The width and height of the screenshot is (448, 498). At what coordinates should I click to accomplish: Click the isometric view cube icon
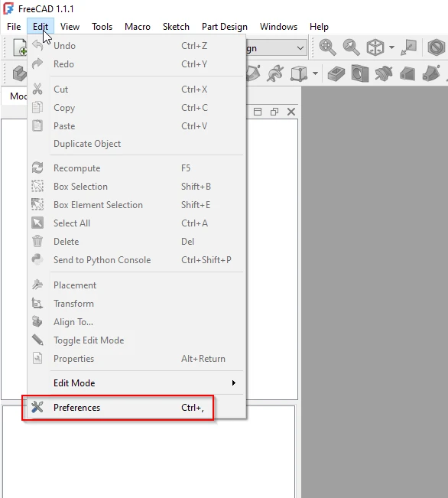pos(375,47)
